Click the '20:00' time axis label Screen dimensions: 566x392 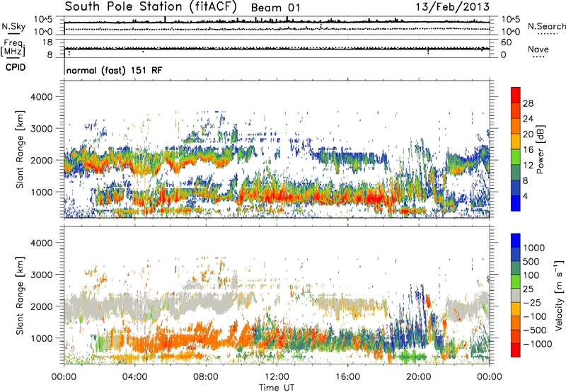coord(418,377)
